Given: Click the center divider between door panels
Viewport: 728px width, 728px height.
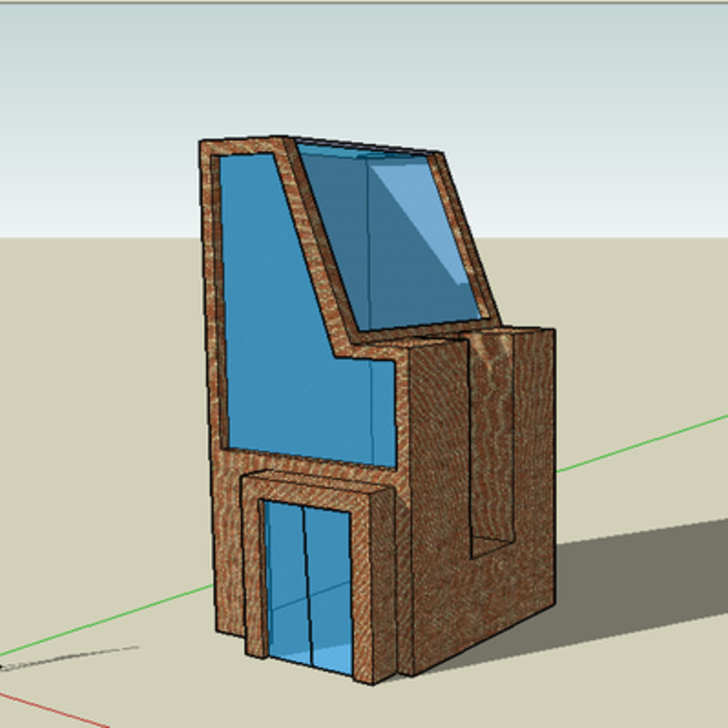Looking at the screenshot, I should tap(306, 582).
